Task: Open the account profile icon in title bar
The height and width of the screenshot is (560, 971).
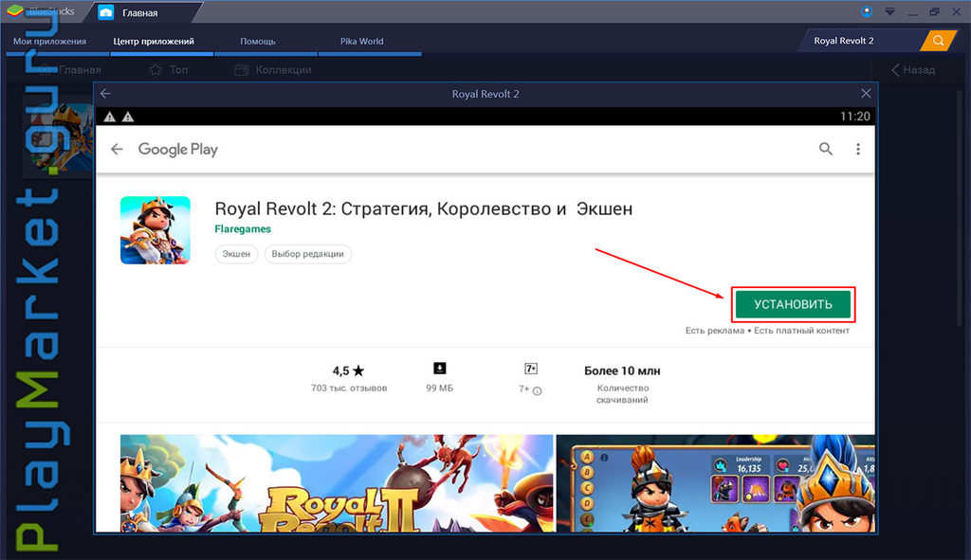Action: click(x=867, y=11)
